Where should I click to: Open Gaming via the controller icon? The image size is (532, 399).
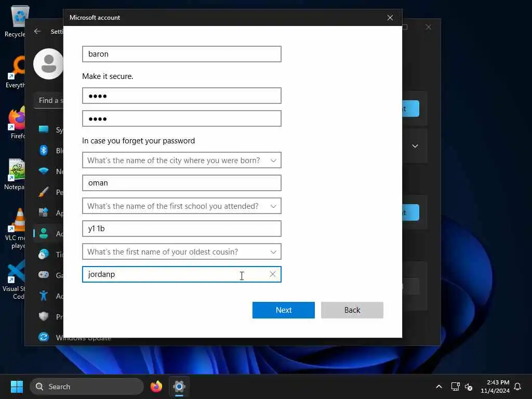tap(44, 275)
